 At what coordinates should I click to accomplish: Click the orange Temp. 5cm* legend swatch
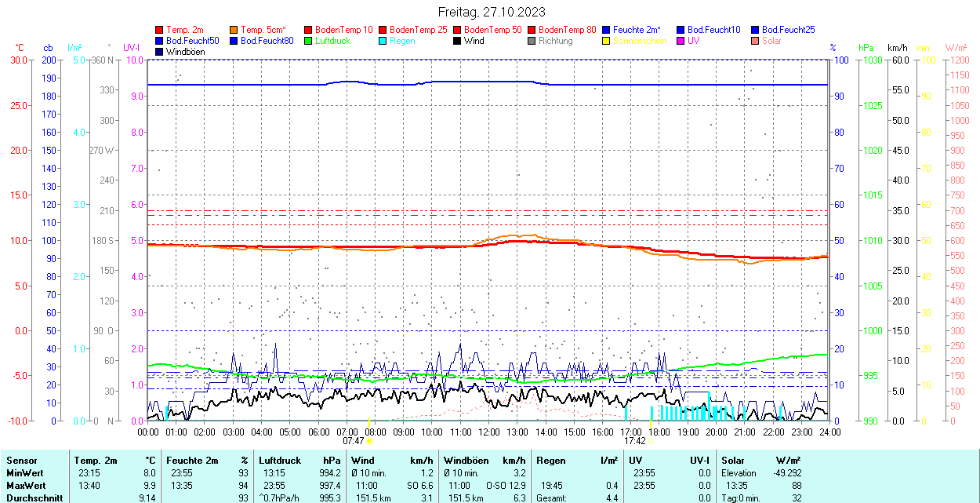tap(234, 30)
